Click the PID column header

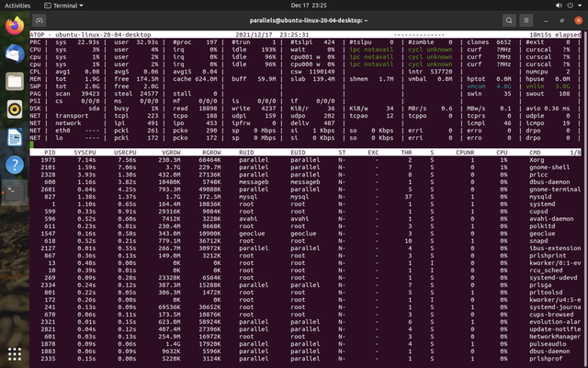click(50, 153)
